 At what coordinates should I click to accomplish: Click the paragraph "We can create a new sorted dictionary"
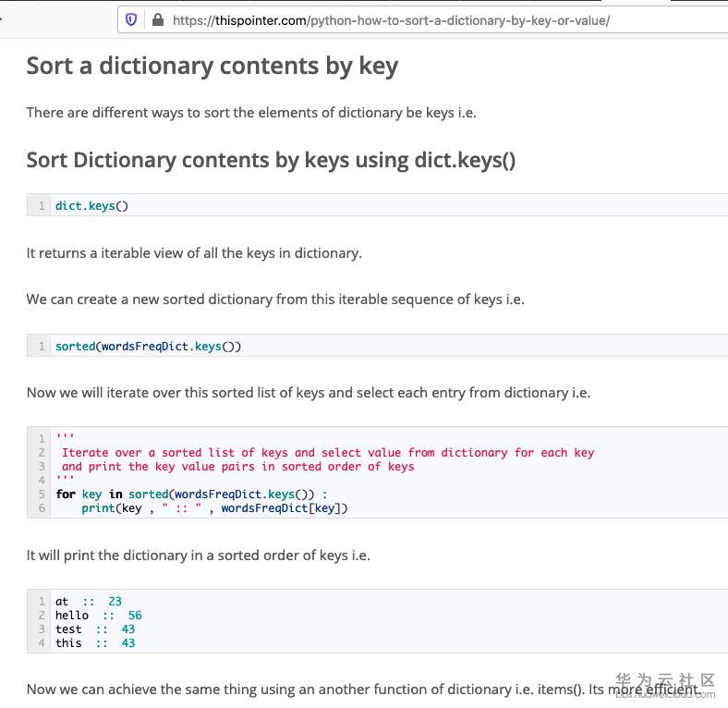click(275, 299)
